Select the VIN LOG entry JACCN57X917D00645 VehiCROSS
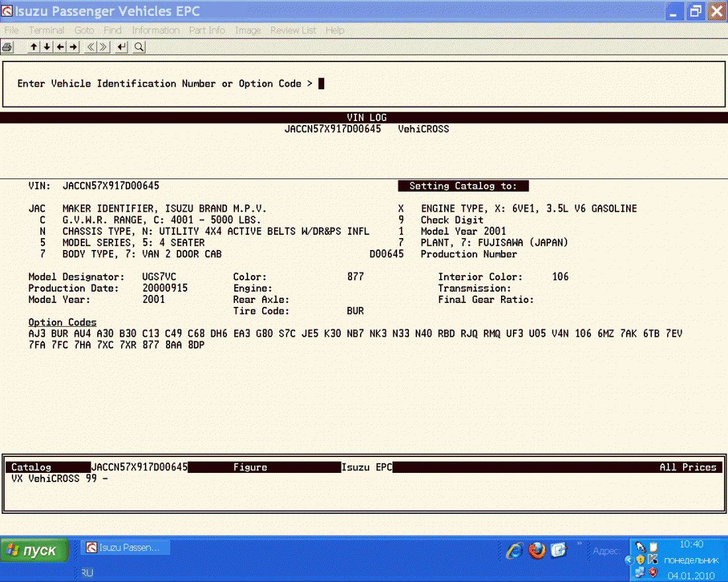This screenshot has height=582, width=728. click(x=367, y=129)
